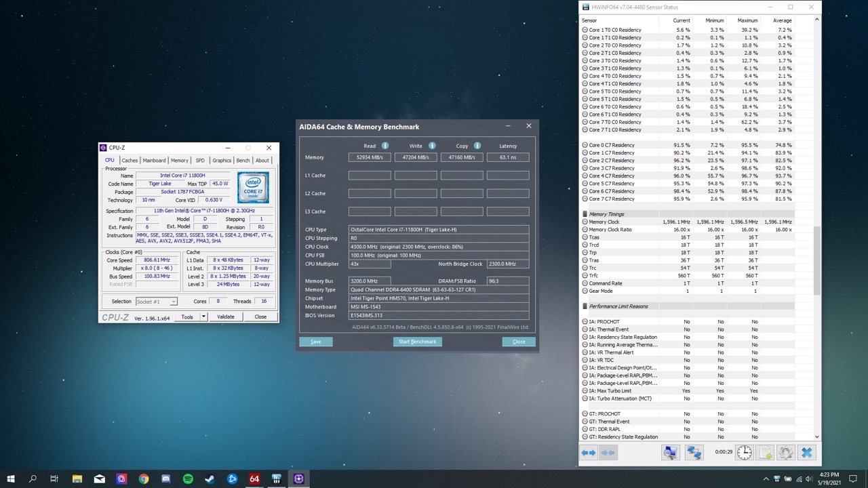This screenshot has width=868, height=488.
Task: Switch to the Caches tab in CPU-Z
Action: pyautogui.click(x=130, y=161)
